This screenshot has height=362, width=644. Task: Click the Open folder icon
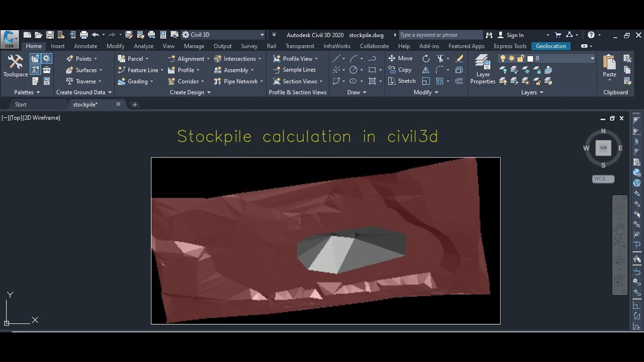click(38, 35)
